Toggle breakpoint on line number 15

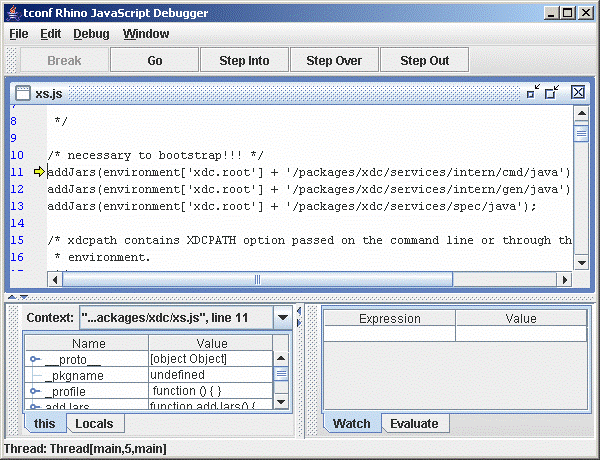tap(17, 240)
